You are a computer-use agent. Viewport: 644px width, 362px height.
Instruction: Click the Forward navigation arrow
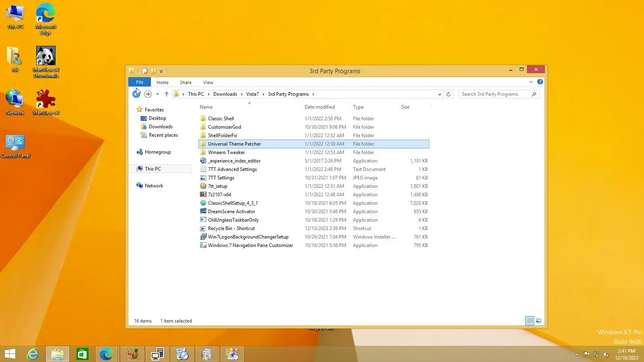click(148, 94)
